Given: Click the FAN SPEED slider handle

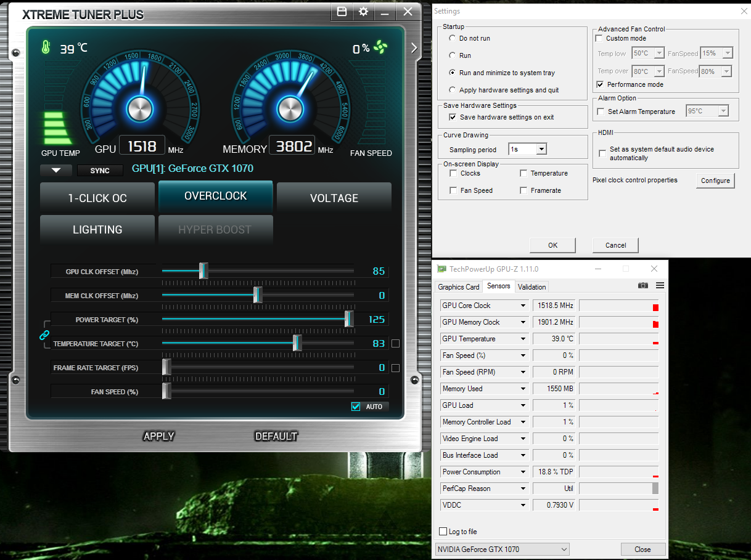Looking at the screenshot, I should tap(166, 391).
